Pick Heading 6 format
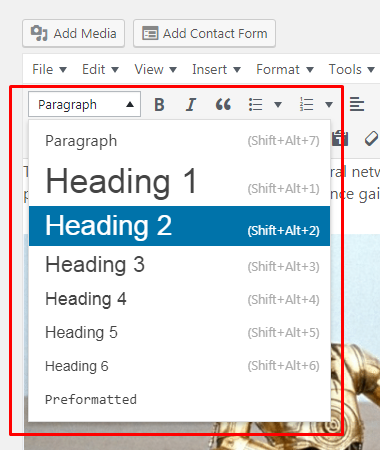The width and height of the screenshot is (380, 450). (179, 366)
